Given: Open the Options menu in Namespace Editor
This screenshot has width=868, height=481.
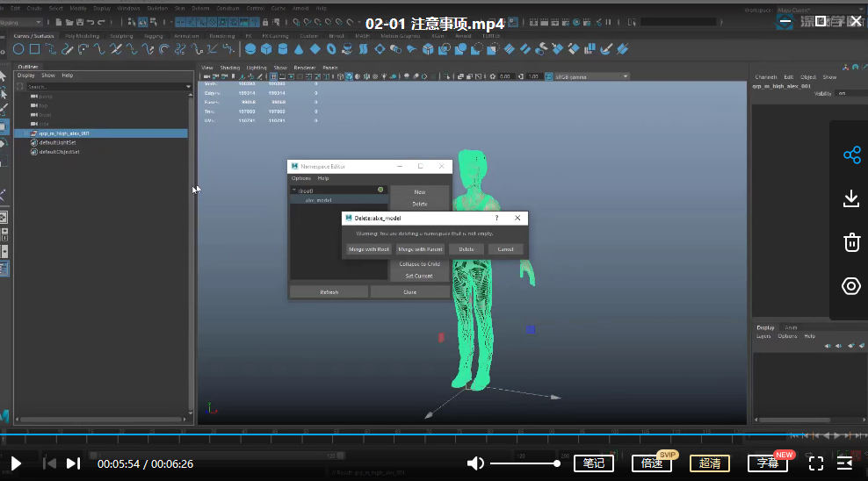Looking at the screenshot, I should tap(301, 178).
